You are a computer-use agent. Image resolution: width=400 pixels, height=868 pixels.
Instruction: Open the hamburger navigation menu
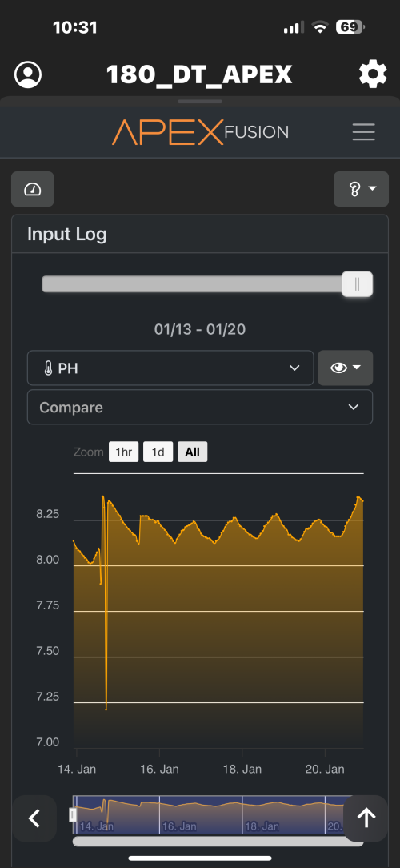pyautogui.click(x=363, y=132)
